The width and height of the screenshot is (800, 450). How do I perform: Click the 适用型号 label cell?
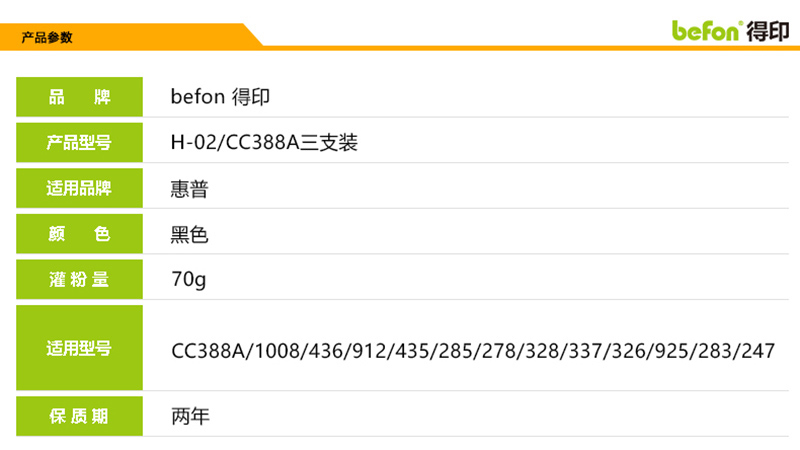(80, 348)
